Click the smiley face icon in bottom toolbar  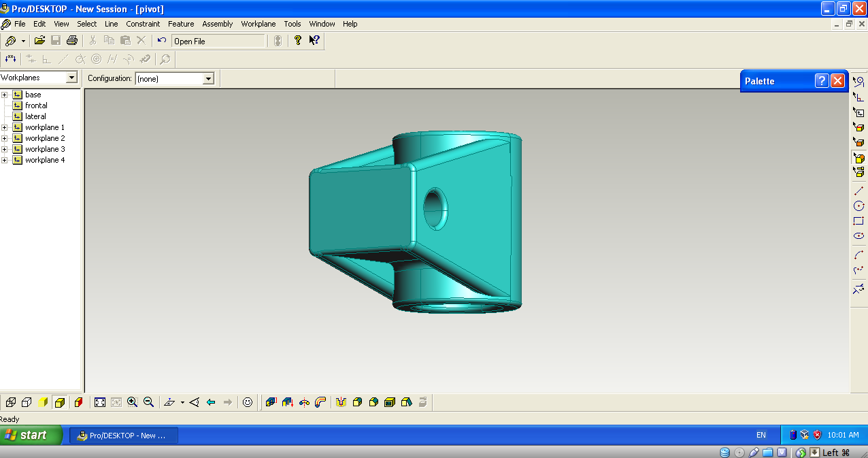click(x=248, y=402)
